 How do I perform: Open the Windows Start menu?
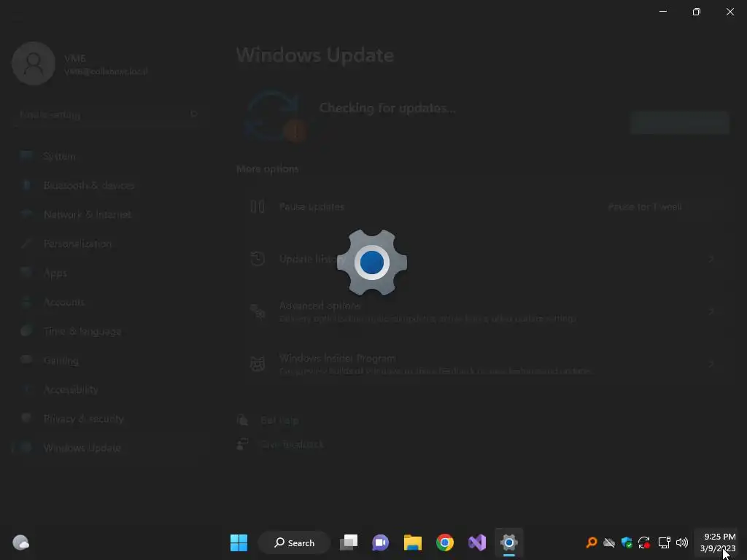[x=239, y=542]
